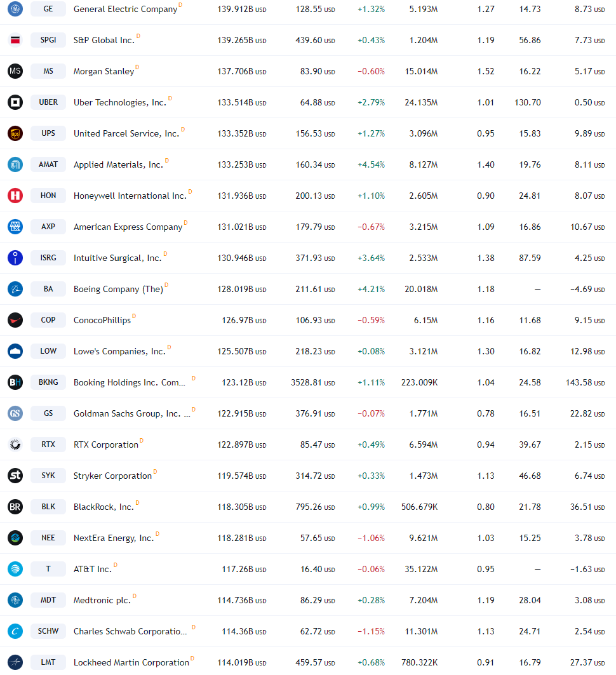Click the Lowe's logo icon
The height and width of the screenshot is (675, 616).
[x=15, y=351]
